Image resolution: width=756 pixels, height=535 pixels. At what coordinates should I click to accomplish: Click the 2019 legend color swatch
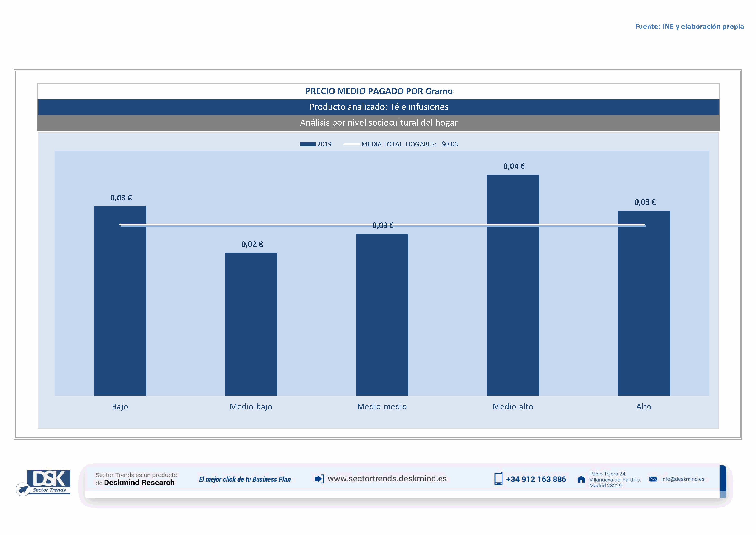pos(307,144)
